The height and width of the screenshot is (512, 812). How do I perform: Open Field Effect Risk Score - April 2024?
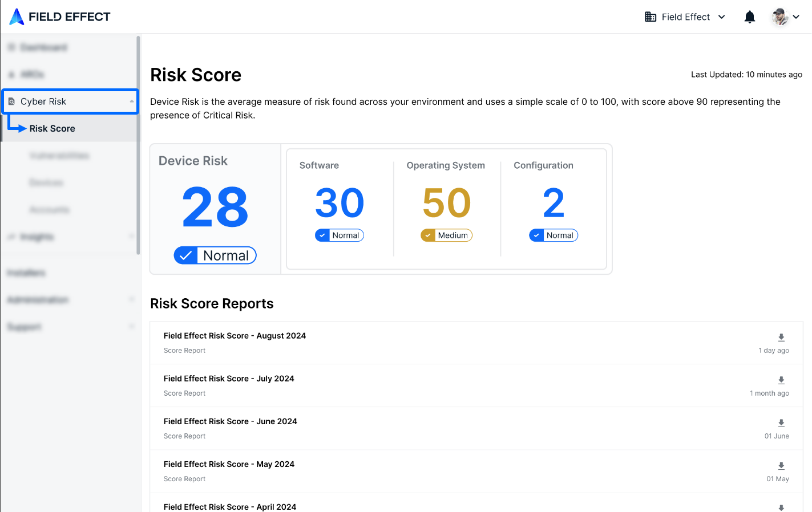230,507
